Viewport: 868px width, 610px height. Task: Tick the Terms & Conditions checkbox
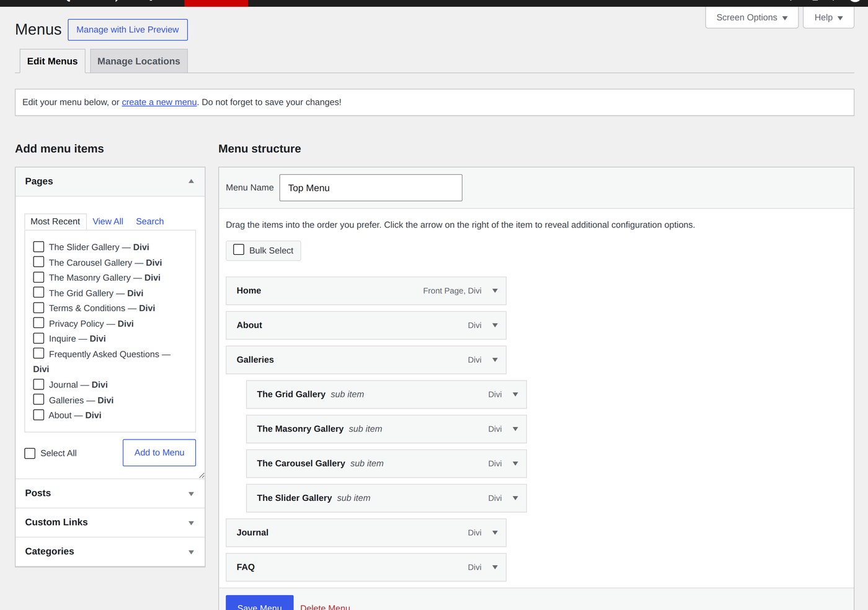[38, 307]
